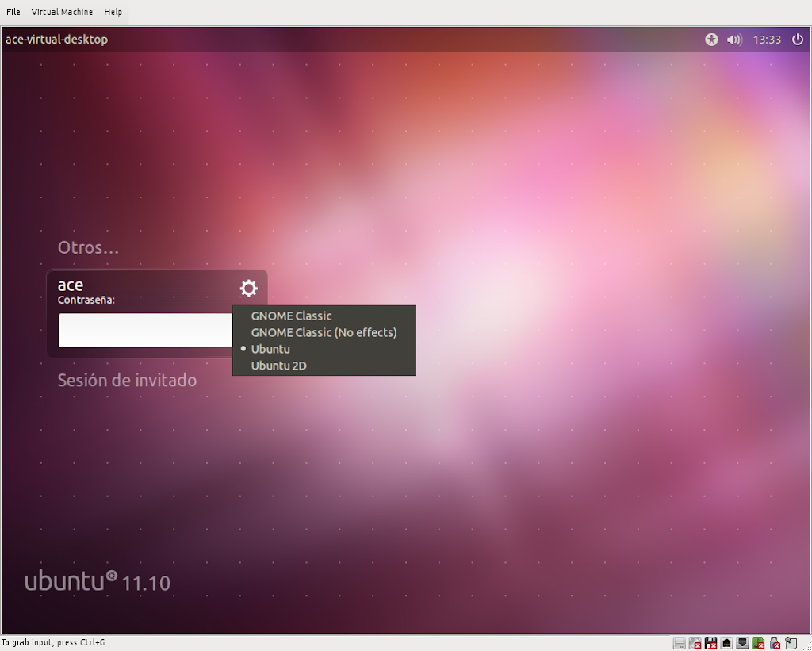
Task: Open the volume indicator in the top panel
Action: tap(733, 39)
